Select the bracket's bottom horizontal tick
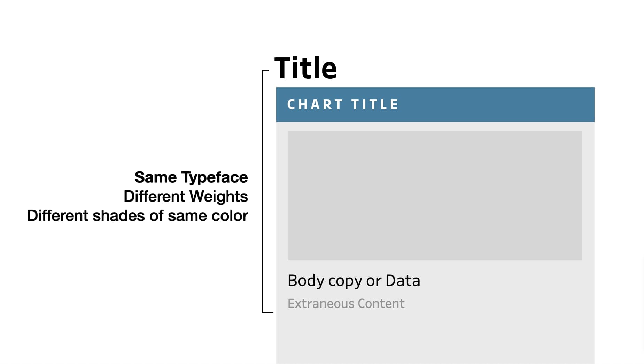The image size is (644, 364). 267,312
